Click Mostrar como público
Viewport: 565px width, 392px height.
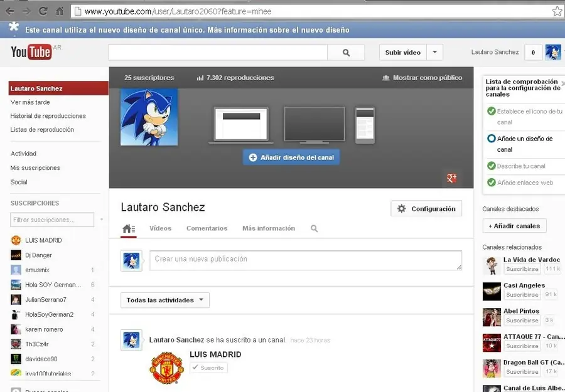422,78
